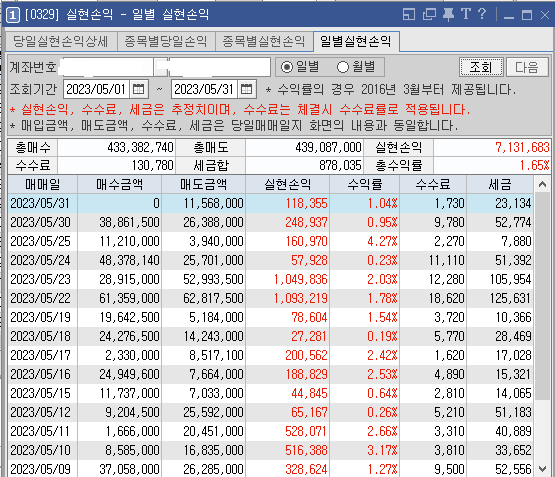Viewport: 555px width, 477px height.
Task: Select the row dated 2023/05/31
Action: (x=271, y=203)
